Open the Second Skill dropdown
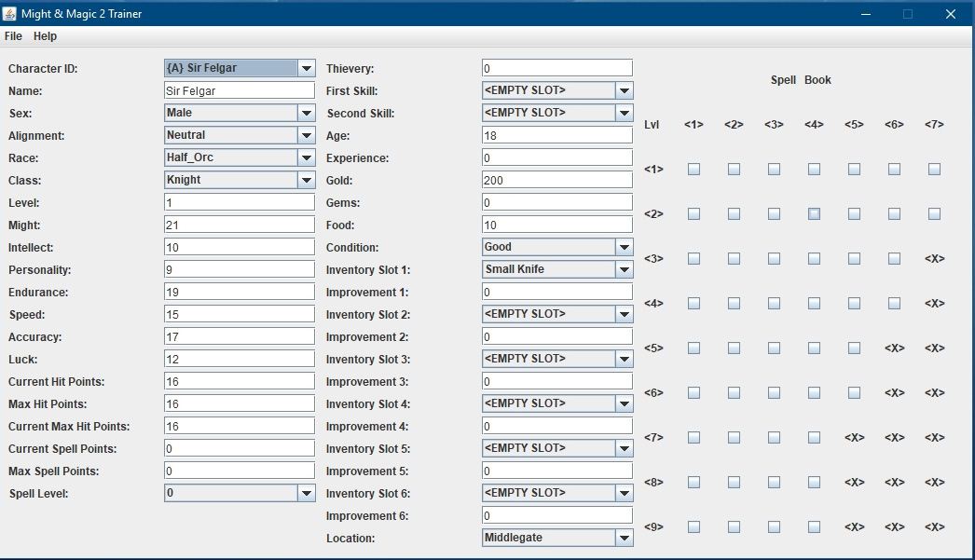 pos(557,113)
